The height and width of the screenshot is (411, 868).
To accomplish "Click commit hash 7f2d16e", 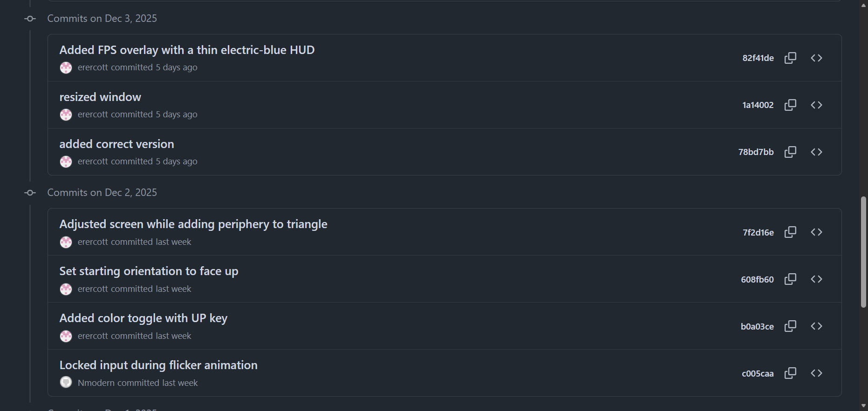I will 758,232.
